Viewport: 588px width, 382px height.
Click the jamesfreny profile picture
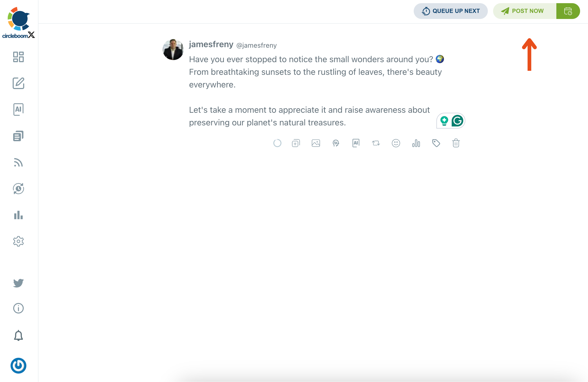click(173, 50)
